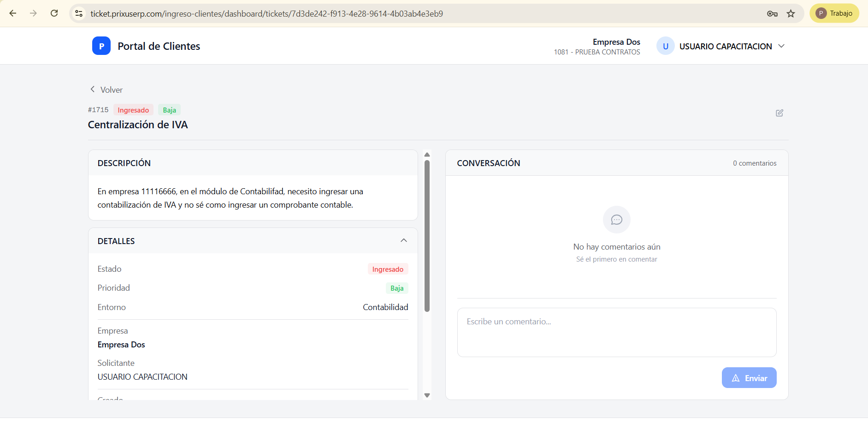The height and width of the screenshot is (430, 868).
Task: Click the scrollbar down arrow in details panel
Action: [x=427, y=395]
